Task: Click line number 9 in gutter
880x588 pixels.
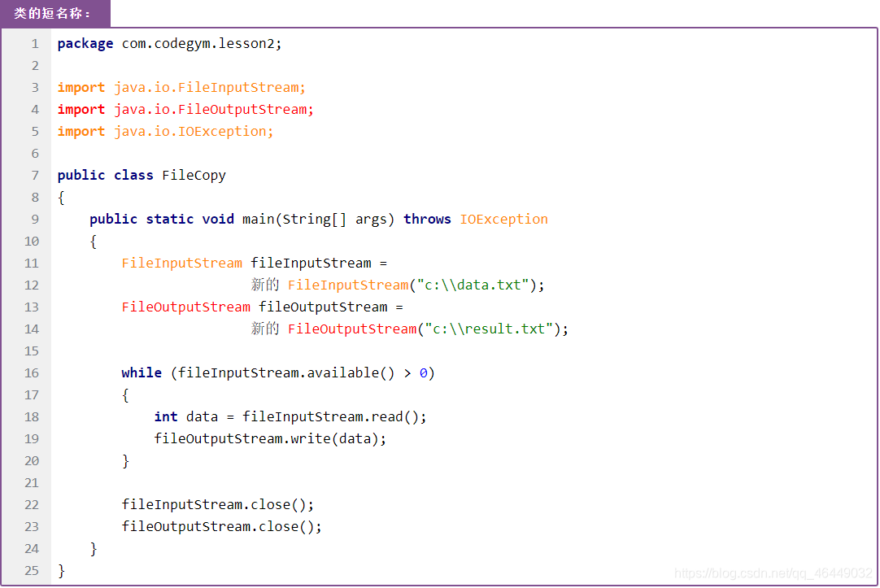Action: (x=35, y=220)
